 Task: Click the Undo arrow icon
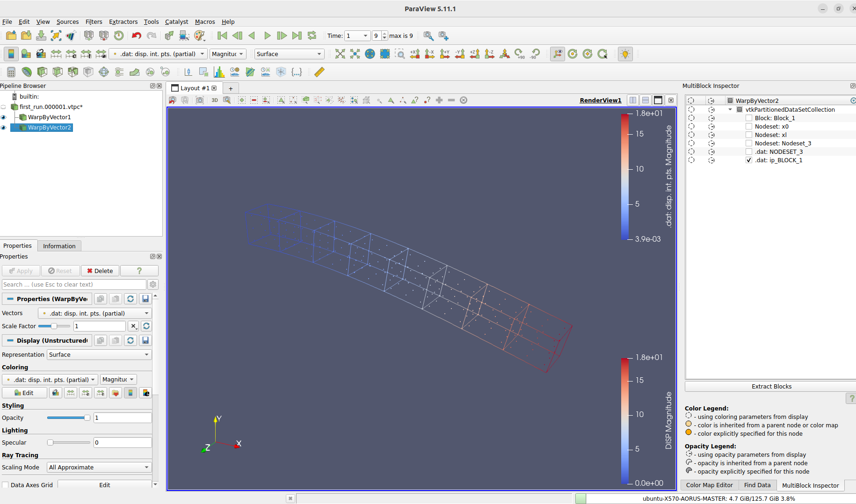pos(136,36)
